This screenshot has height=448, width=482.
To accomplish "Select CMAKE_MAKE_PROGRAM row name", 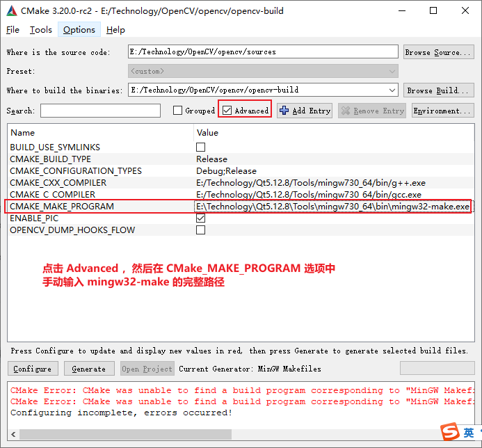I will pyautogui.click(x=62, y=207).
